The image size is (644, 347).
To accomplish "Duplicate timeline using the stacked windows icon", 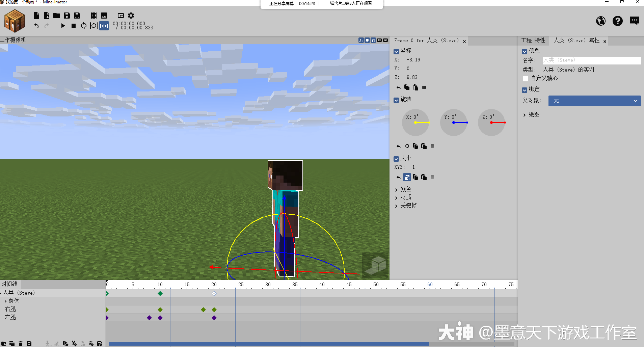I will 12,344.
